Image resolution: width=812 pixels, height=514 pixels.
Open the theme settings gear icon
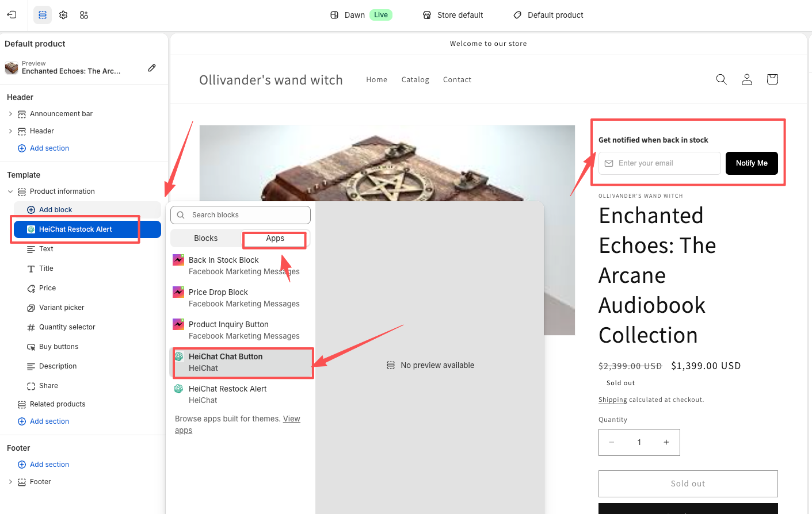click(63, 15)
